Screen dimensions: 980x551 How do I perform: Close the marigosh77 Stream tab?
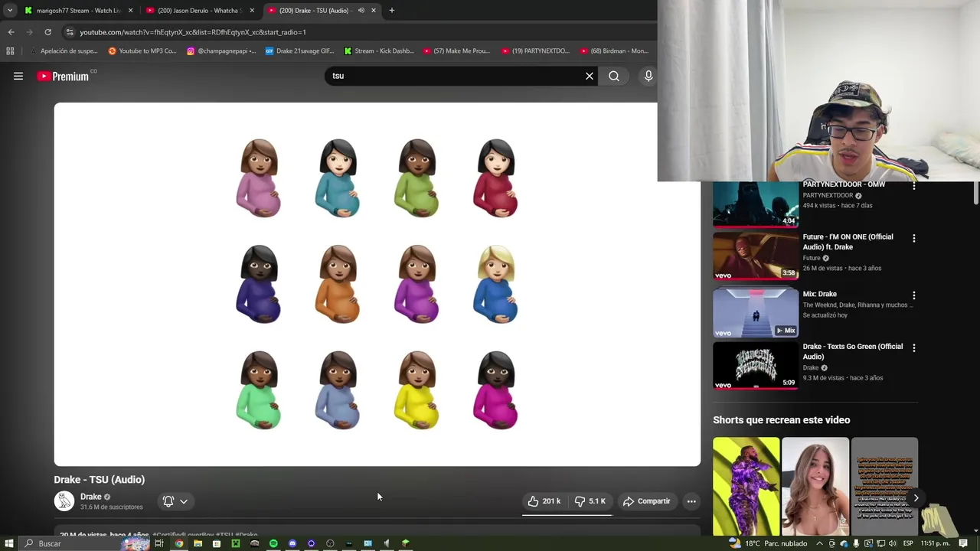click(x=130, y=11)
